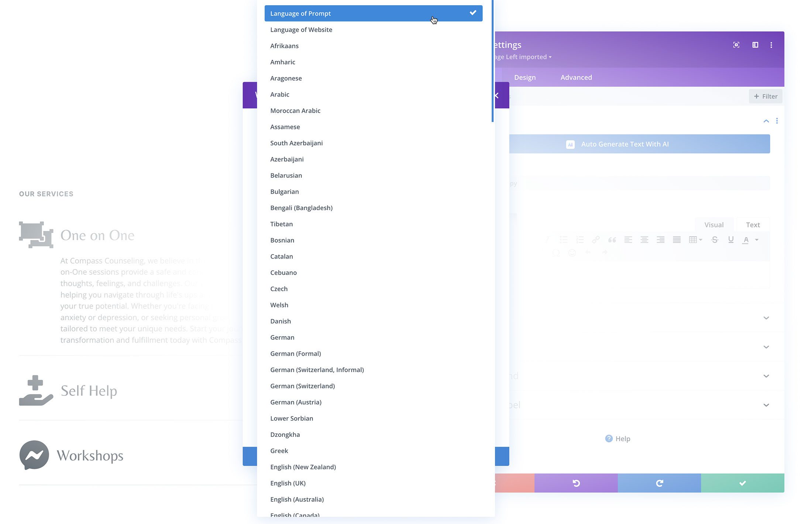This screenshot has height=524, width=812.
Task: Select Welsh from the language list
Action: point(279,304)
